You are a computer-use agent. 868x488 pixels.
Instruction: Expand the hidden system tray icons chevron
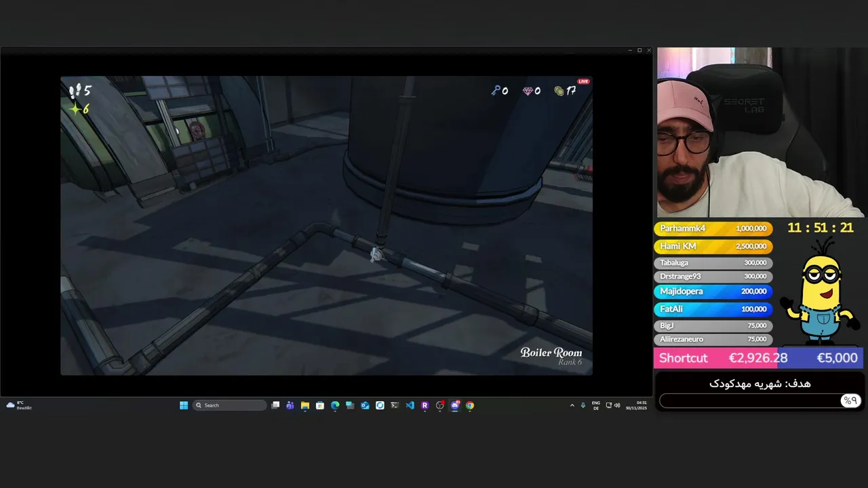coord(572,405)
